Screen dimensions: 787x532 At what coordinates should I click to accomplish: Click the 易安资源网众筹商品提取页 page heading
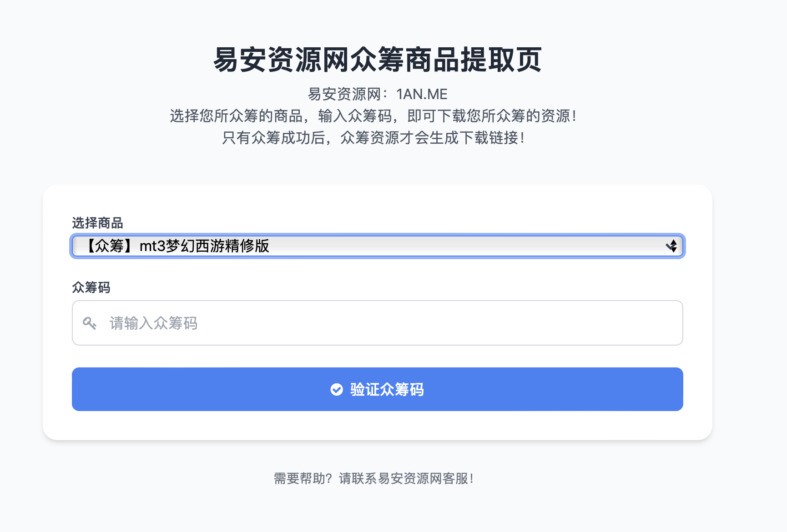coord(377,60)
